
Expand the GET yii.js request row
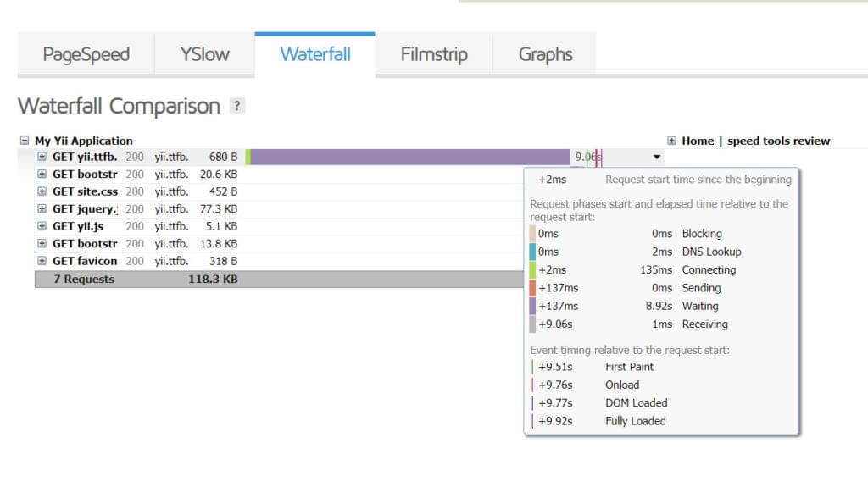[42, 226]
